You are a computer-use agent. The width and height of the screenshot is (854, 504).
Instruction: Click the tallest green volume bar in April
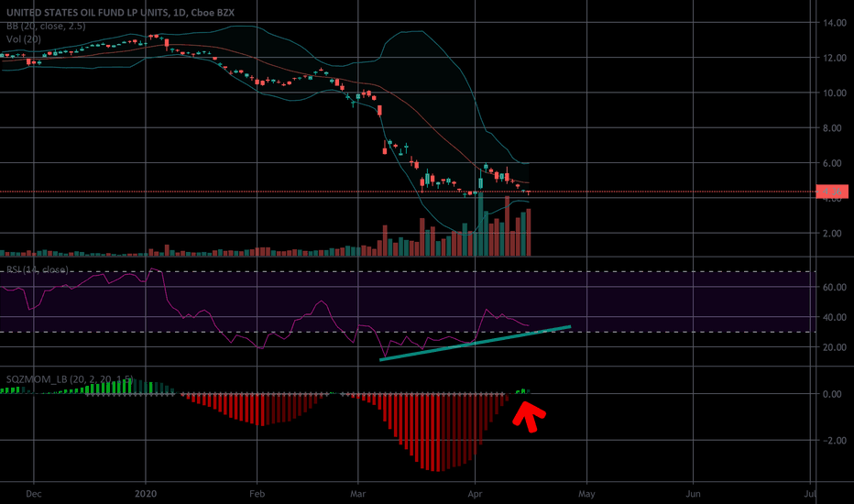(480, 224)
